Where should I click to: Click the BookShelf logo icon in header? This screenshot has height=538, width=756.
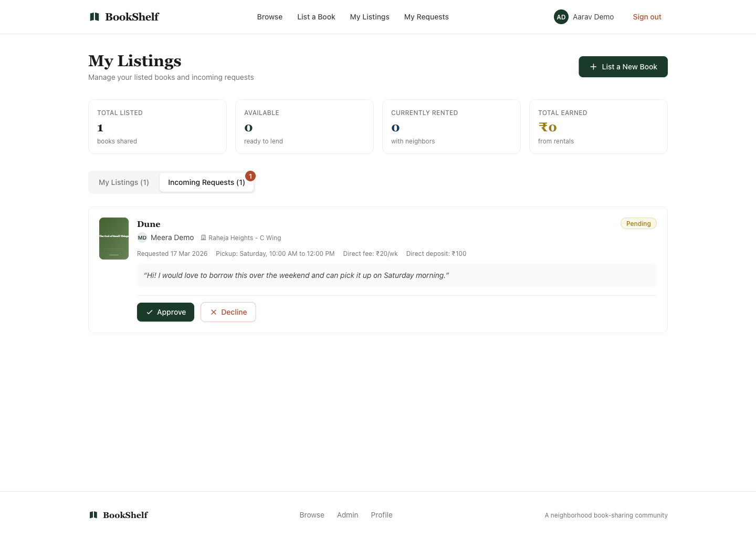tap(94, 17)
